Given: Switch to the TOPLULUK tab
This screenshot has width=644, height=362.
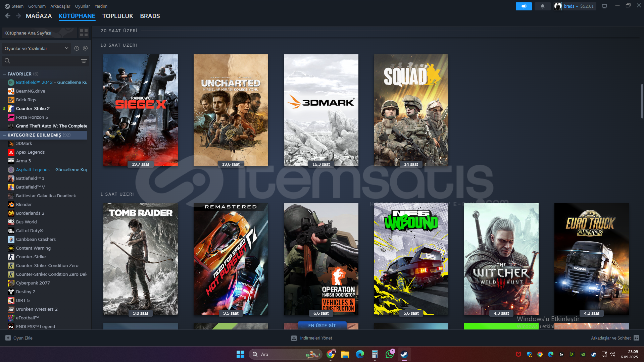Looking at the screenshot, I should coord(118,16).
